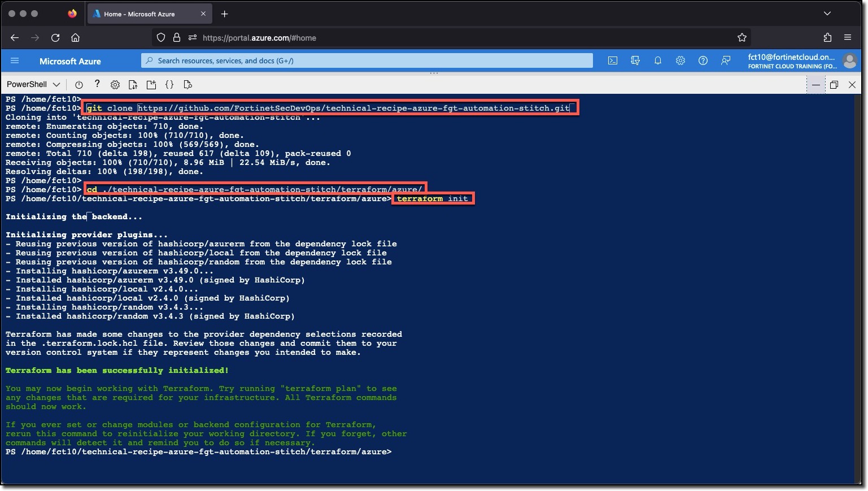This screenshot has width=868, height=491.
Task: Open Cloud Shell help question mark
Action: click(97, 84)
